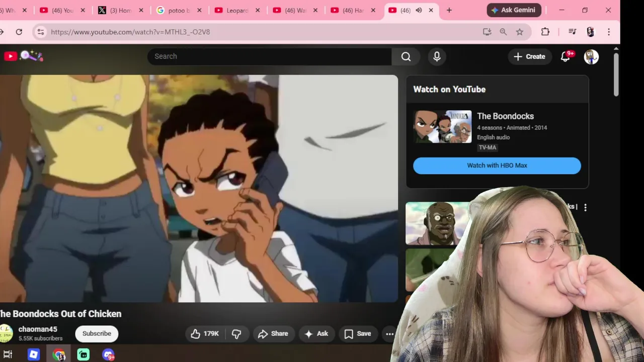This screenshot has width=644, height=362.
Task: Install app icon in address bar
Action: 487,32
